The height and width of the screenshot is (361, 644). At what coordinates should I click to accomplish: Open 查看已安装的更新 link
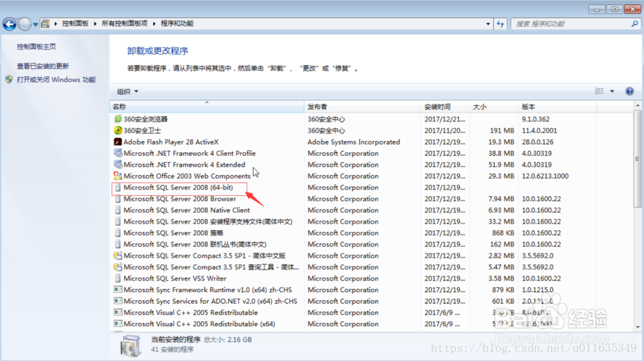[x=43, y=66]
